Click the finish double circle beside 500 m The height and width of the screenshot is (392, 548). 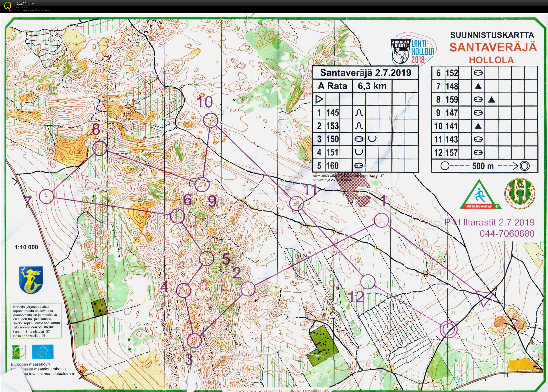(x=525, y=166)
